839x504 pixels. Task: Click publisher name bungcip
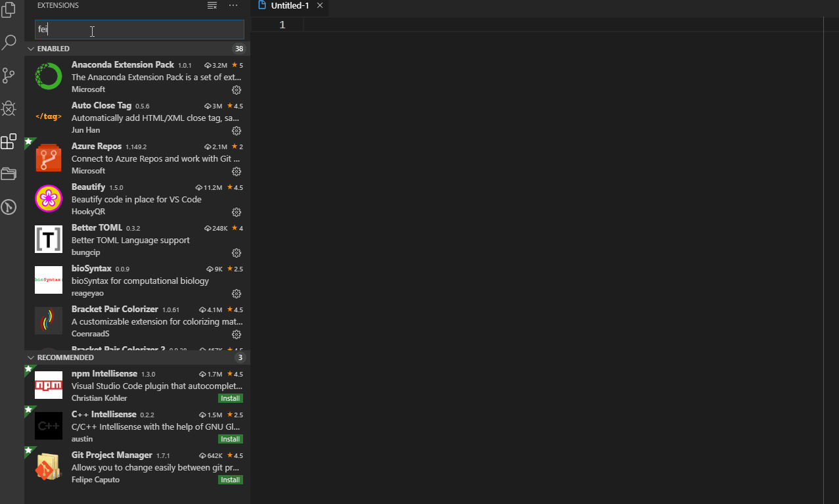[85, 252]
